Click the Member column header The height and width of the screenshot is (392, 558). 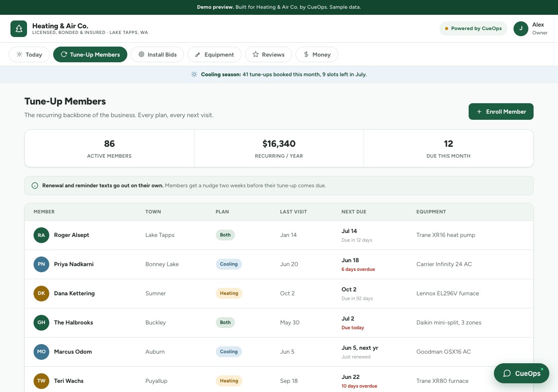tap(44, 212)
